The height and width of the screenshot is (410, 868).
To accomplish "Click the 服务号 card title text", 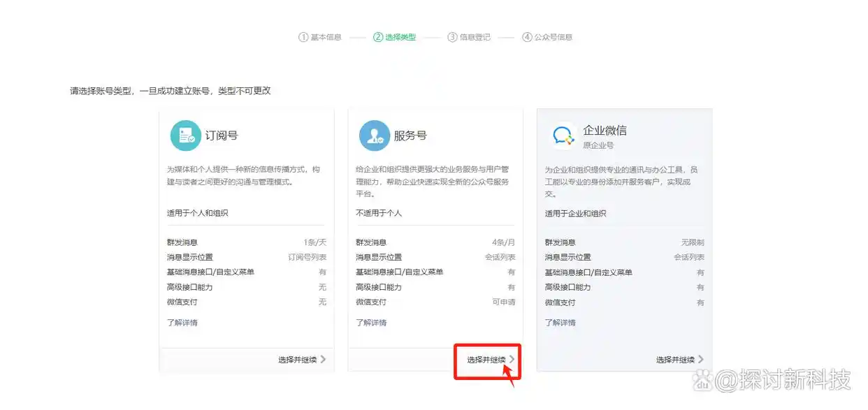I will 410,136.
